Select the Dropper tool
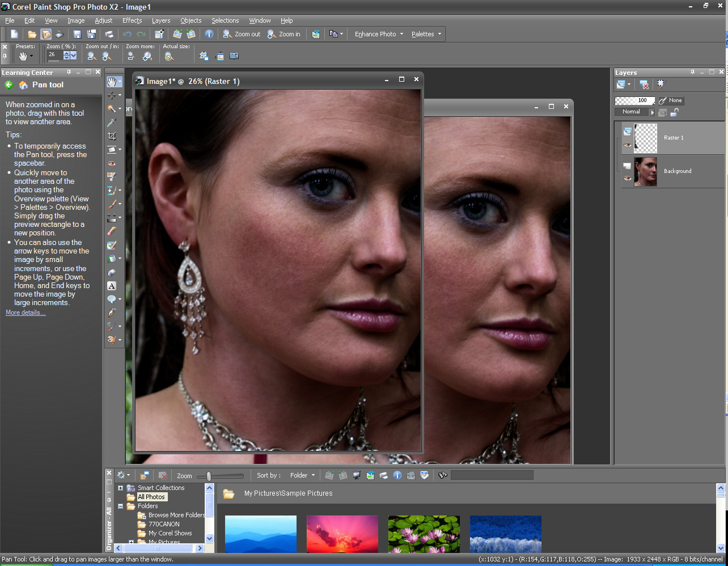This screenshot has width=728, height=566. pos(112,123)
